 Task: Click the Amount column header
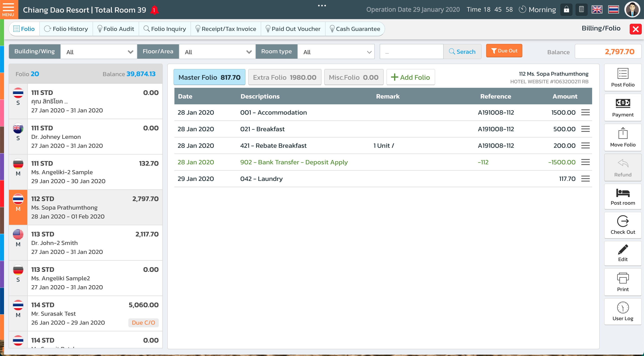click(x=565, y=96)
